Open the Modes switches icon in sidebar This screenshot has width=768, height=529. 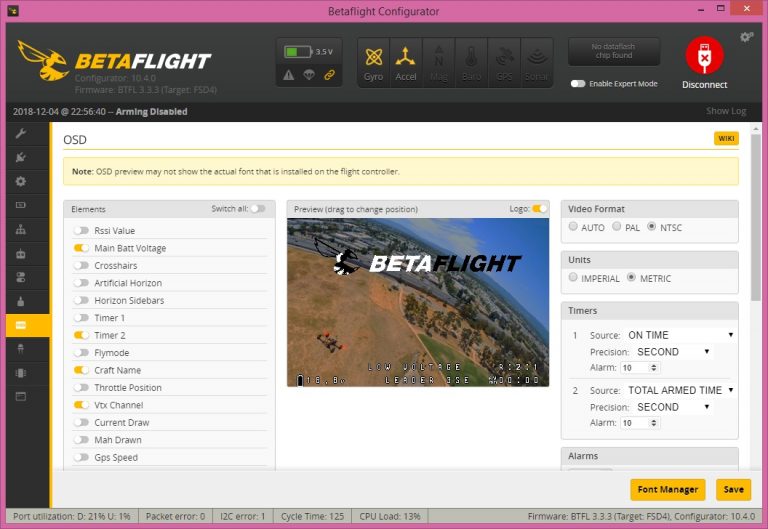(21, 277)
